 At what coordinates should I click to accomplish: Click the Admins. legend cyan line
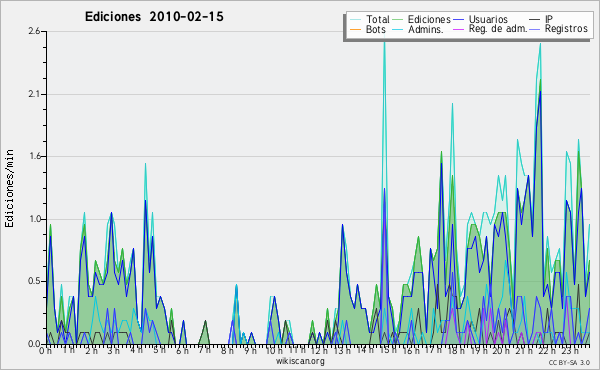click(x=398, y=29)
